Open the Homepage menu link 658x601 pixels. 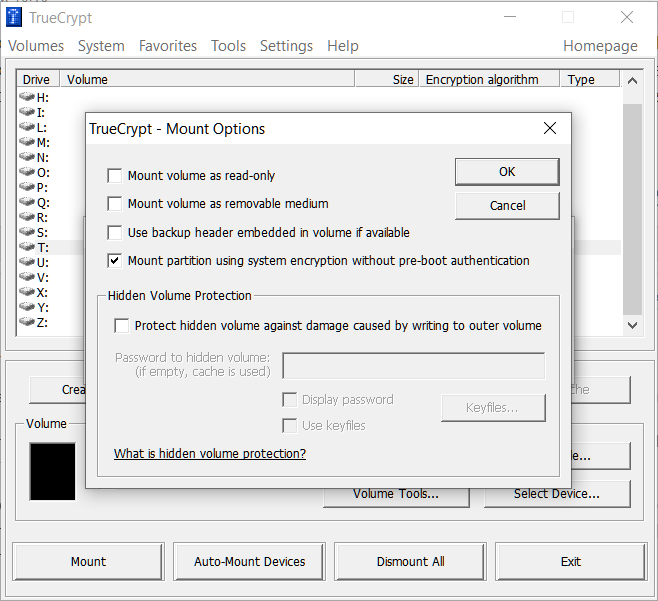[600, 46]
